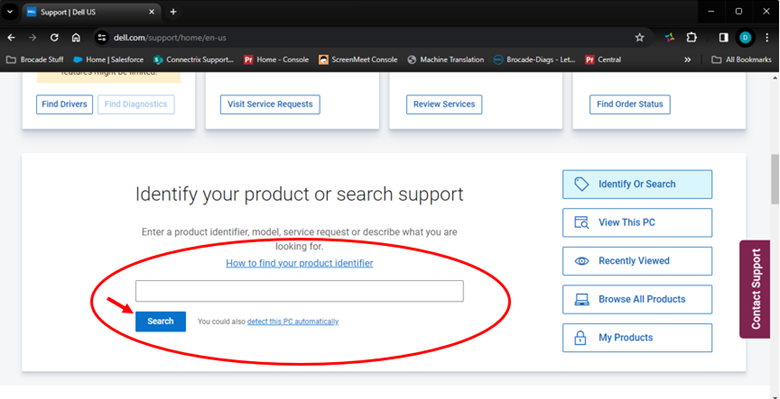Minimize the browser window
This screenshot has width=780, height=399.
(x=711, y=11)
